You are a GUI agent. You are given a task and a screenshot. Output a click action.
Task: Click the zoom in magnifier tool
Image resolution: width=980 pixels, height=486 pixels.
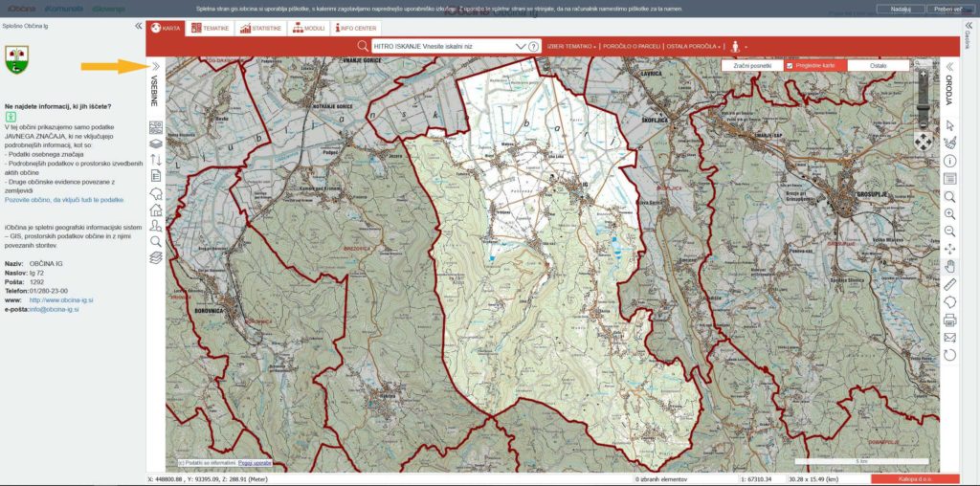pyautogui.click(x=949, y=213)
